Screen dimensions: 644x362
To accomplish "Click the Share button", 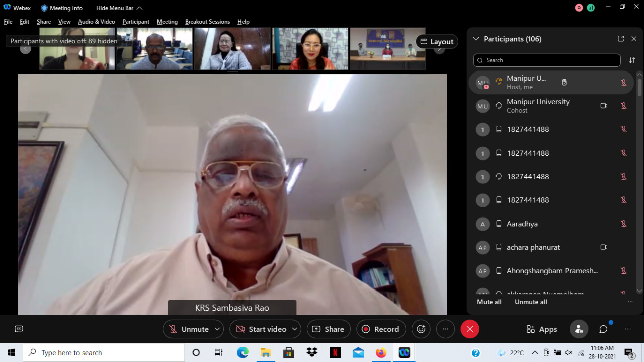I will pyautogui.click(x=329, y=329).
